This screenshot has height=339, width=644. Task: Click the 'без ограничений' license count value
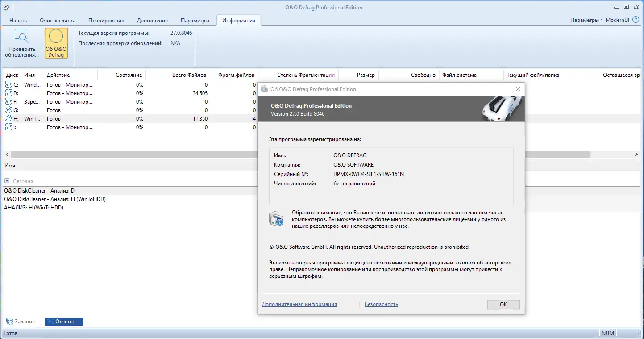click(x=354, y=184)
